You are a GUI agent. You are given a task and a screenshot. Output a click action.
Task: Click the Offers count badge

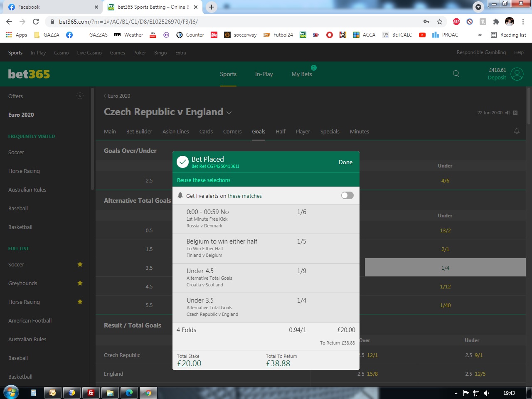click(x=80, y=96)
